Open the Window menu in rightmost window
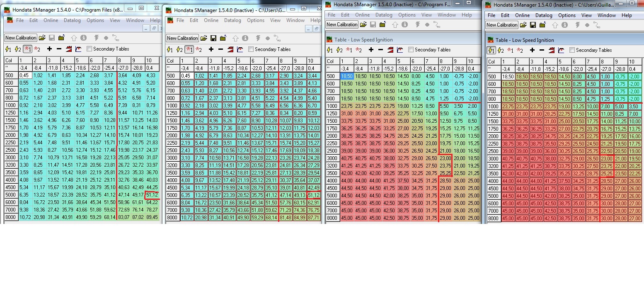Viewport: 644px width, 306px height. point(607,15)
